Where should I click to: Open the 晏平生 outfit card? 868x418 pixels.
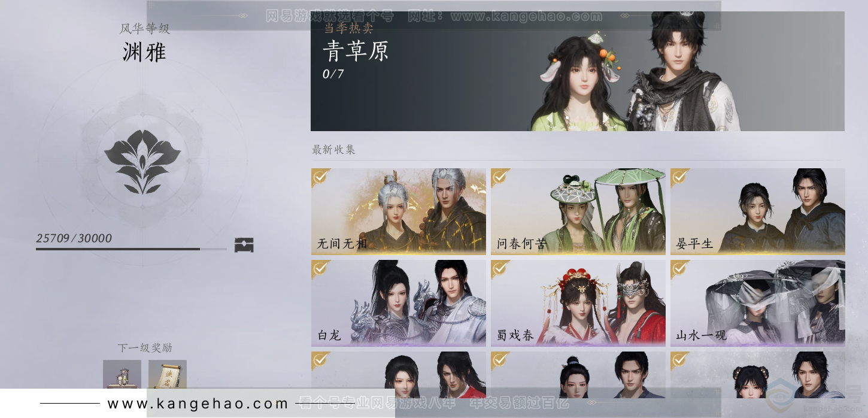tap(758, 211)
